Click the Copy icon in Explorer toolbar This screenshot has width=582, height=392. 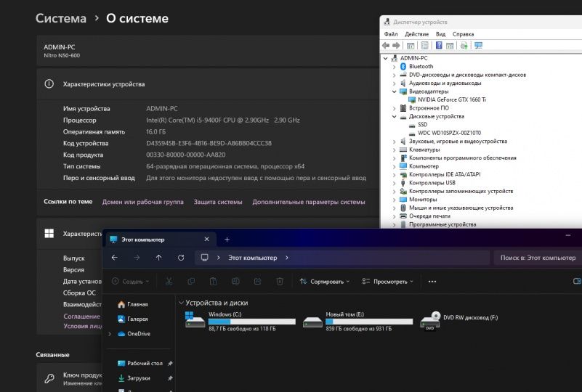[191, 282]
